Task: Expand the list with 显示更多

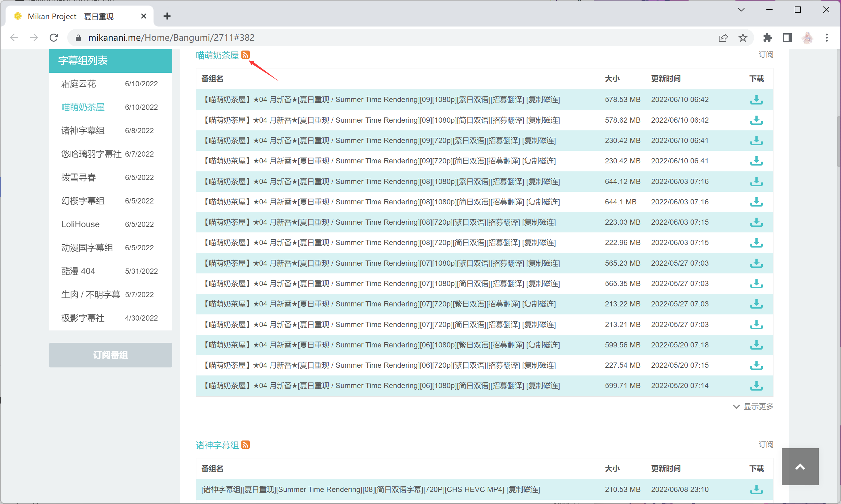Action: click(753, 406)
